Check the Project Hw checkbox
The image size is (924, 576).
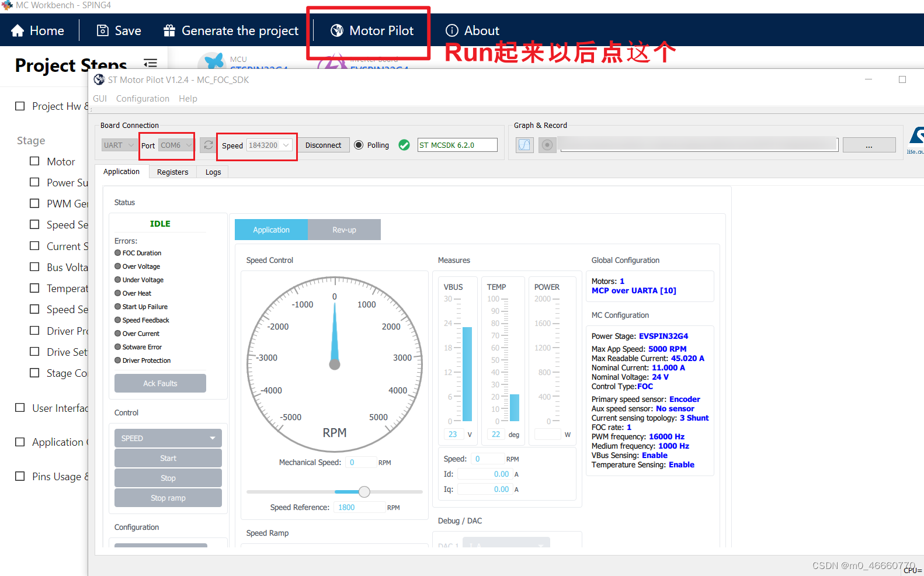[x=20, y=106]
